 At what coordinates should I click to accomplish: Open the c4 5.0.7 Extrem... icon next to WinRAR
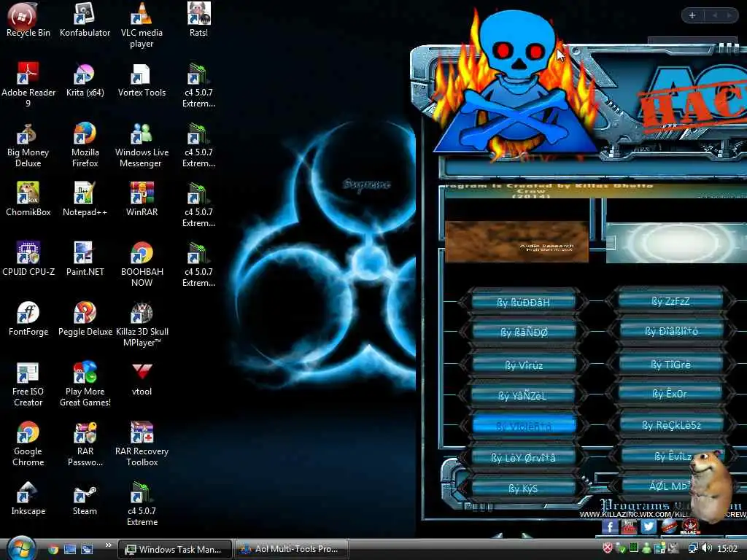198,205
